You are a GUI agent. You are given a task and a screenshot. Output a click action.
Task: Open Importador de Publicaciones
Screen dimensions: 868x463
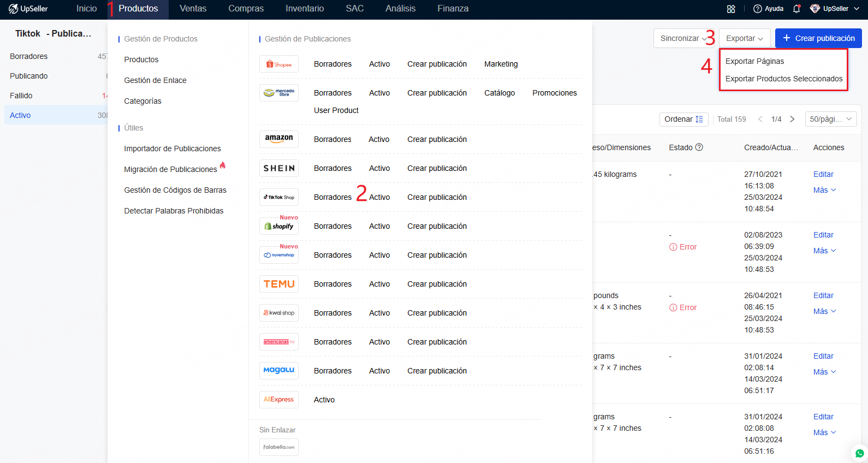[173, 149]
